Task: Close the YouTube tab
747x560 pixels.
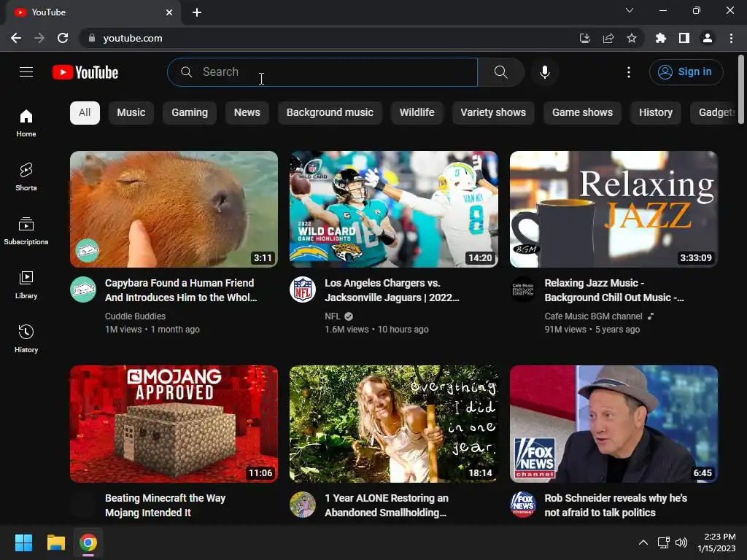Action: 169,12
